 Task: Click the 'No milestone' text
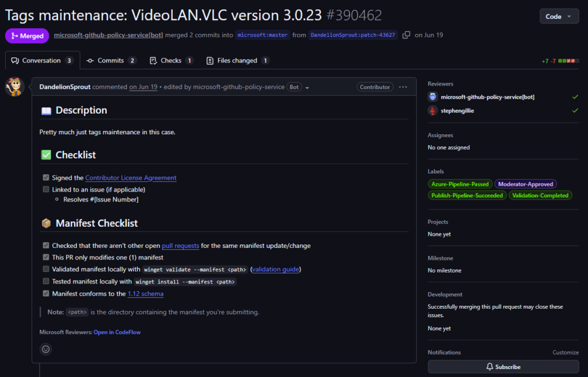[x=444, y=270]
